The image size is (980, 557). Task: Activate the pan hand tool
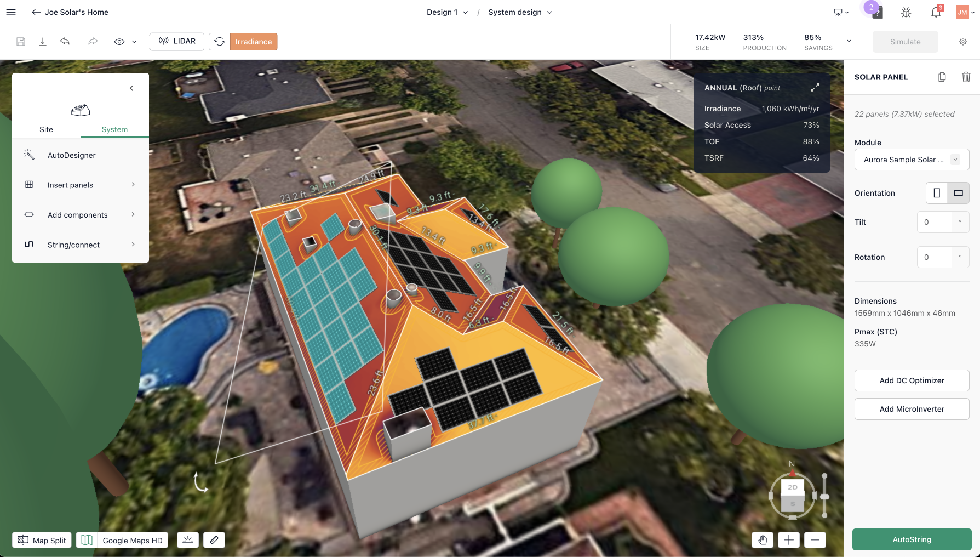(x=762, y=540)
